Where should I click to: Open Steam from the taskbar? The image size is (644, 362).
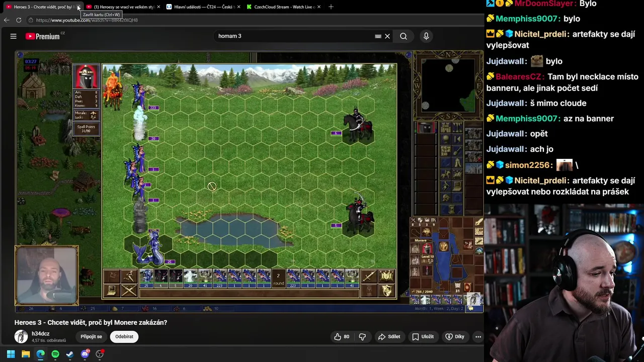(70, 354)
